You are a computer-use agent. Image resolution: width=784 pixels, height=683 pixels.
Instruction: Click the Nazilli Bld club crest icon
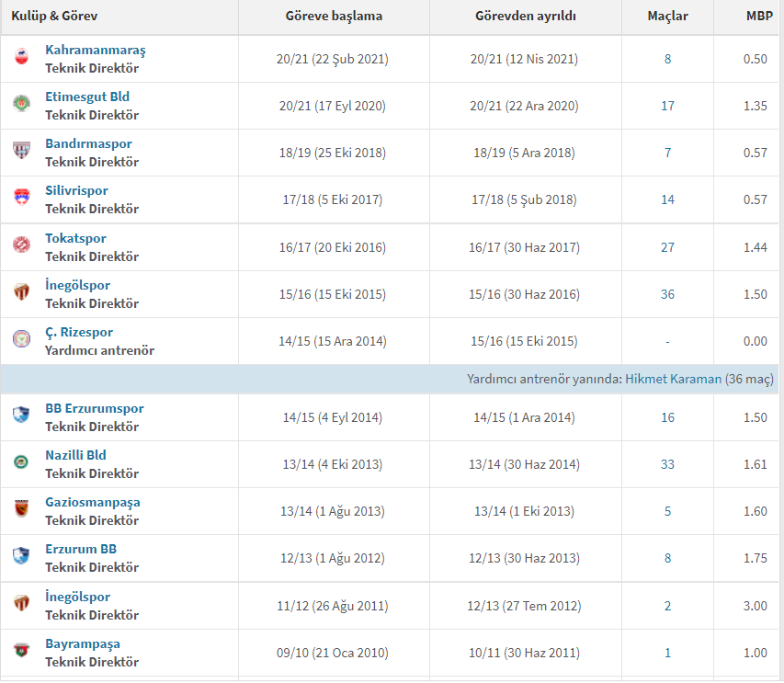pos(21,463)
